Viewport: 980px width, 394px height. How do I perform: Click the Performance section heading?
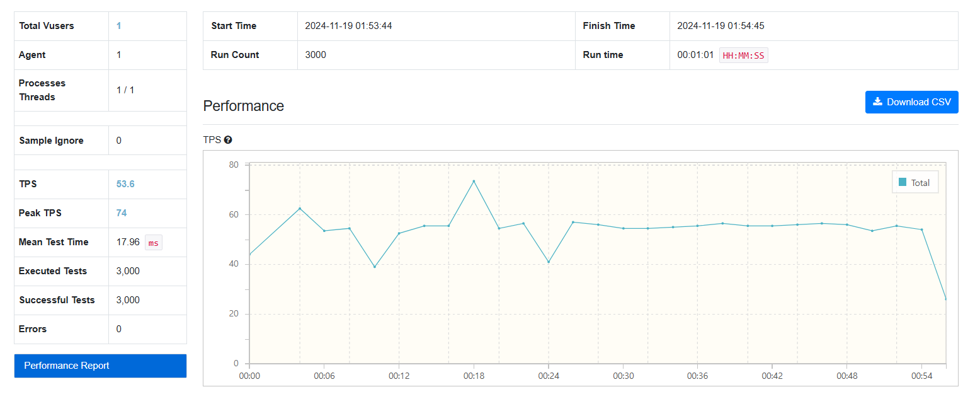(244, 106)
